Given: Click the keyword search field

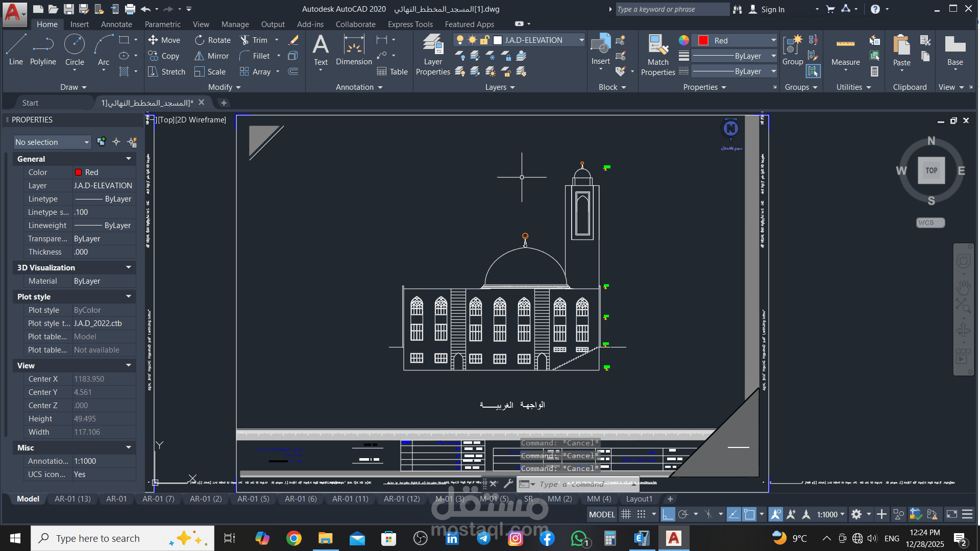Looking at the screenshot, I should point(672,9).
